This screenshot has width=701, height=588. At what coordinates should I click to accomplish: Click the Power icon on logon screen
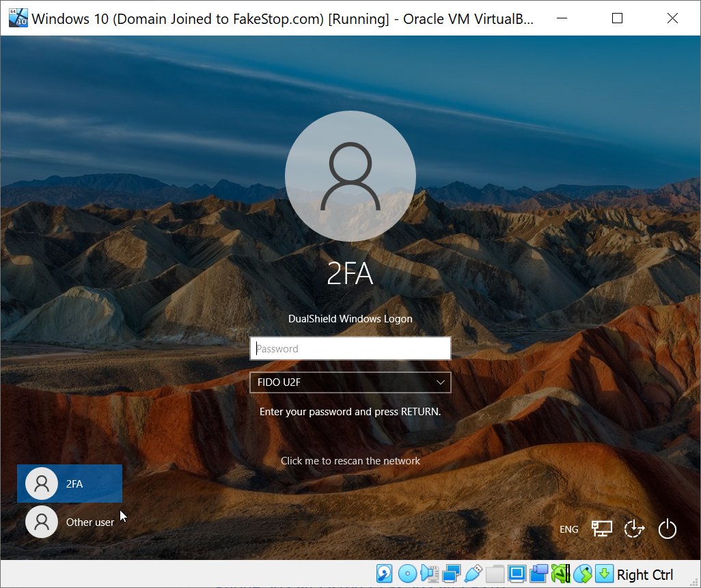(x=667, y=529)
